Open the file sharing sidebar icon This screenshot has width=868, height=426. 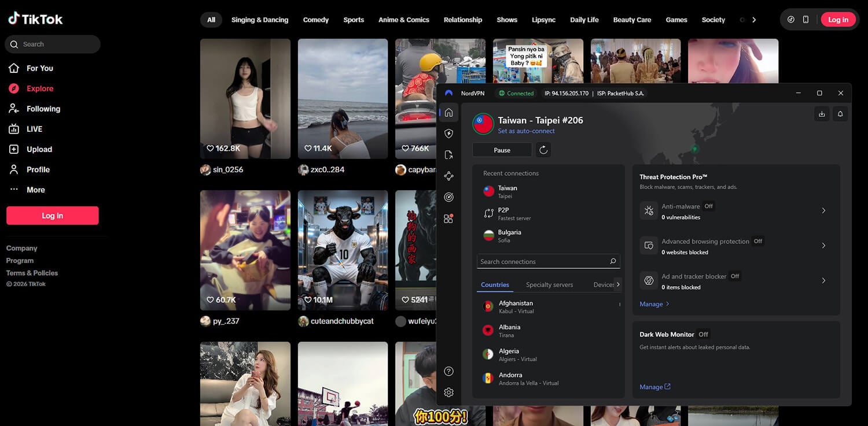[x=448, y=154]
